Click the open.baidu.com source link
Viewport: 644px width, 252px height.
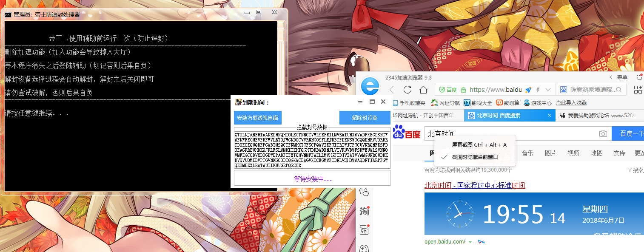point(445,241)
